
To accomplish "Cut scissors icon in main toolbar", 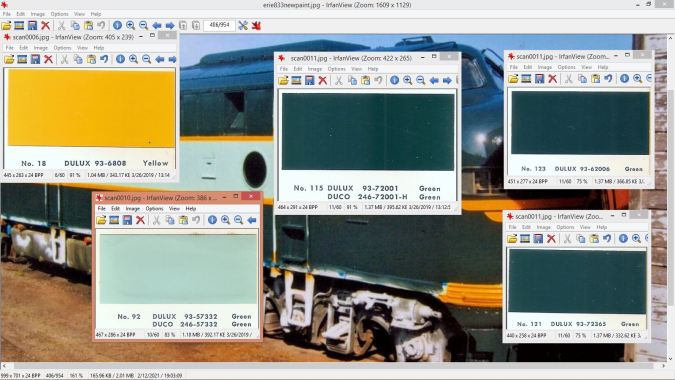I will pyautogui.click(x=62, y=25).
